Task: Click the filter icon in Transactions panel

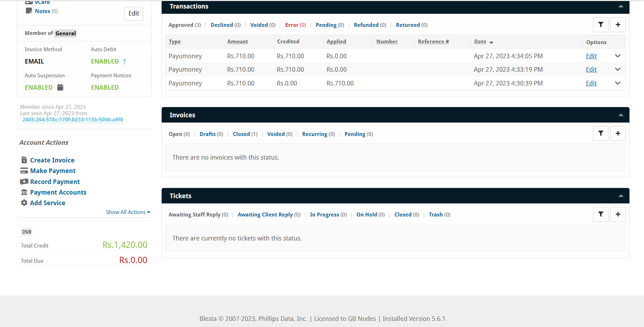Action: click(x=601, y=25)
